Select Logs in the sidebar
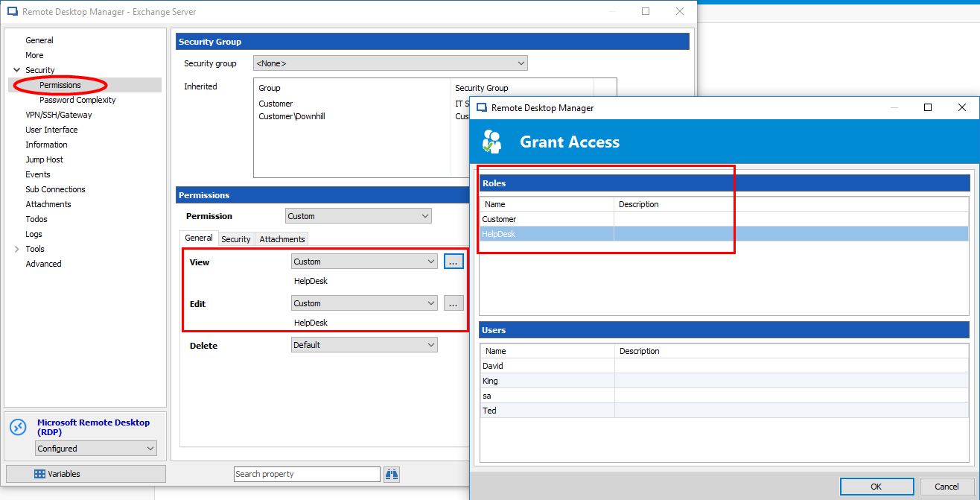The image size is (980, 500). pyautogui.click(x=34, y=234)
